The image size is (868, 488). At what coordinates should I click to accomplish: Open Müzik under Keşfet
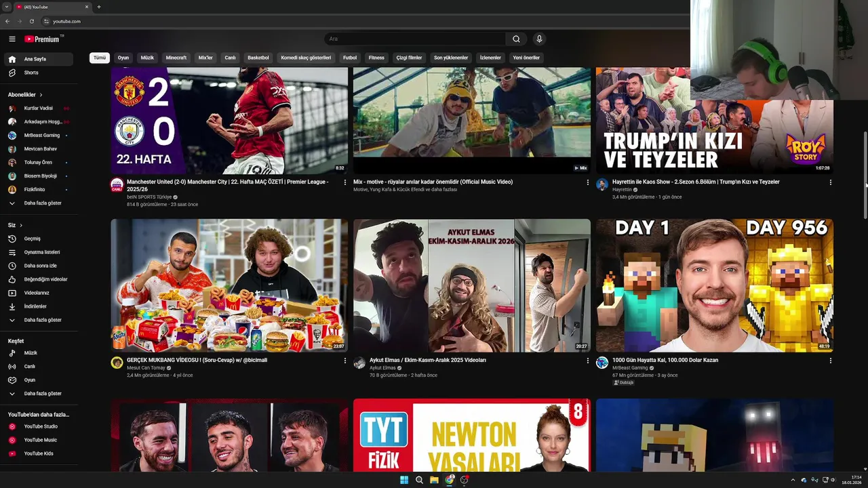pos(39,353)
